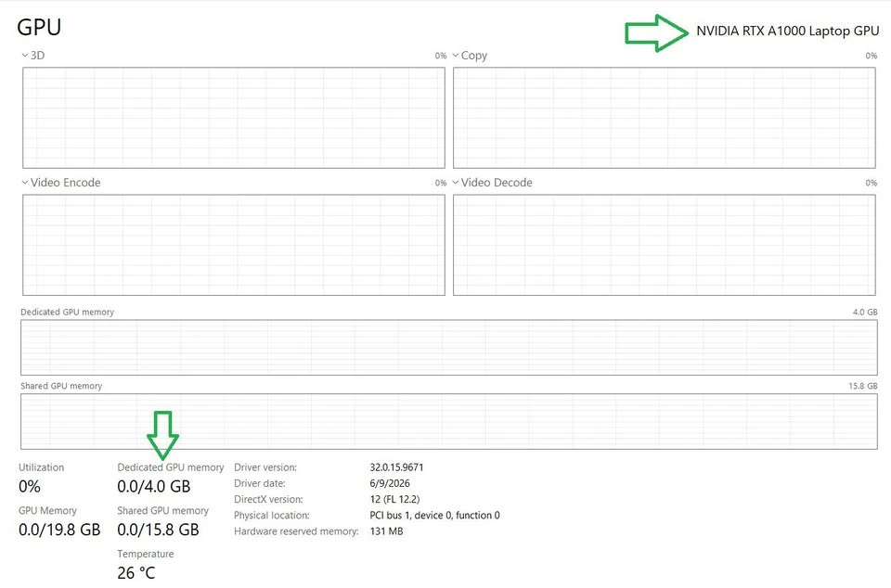Click the "DirectX version:" label
The width and height of the screenshot is (891, 588).
[x=268, y=499]
